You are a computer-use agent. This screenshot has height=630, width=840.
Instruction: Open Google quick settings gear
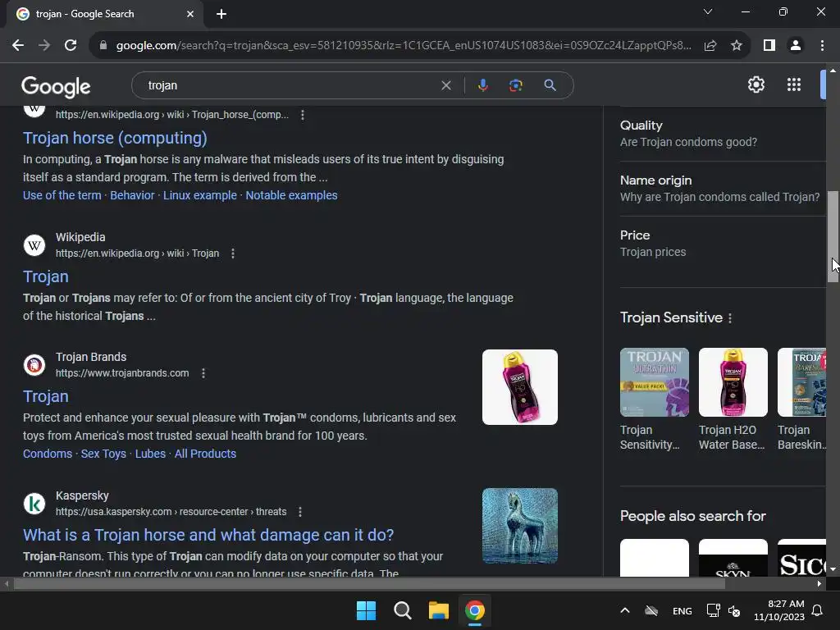pos(756,84)
